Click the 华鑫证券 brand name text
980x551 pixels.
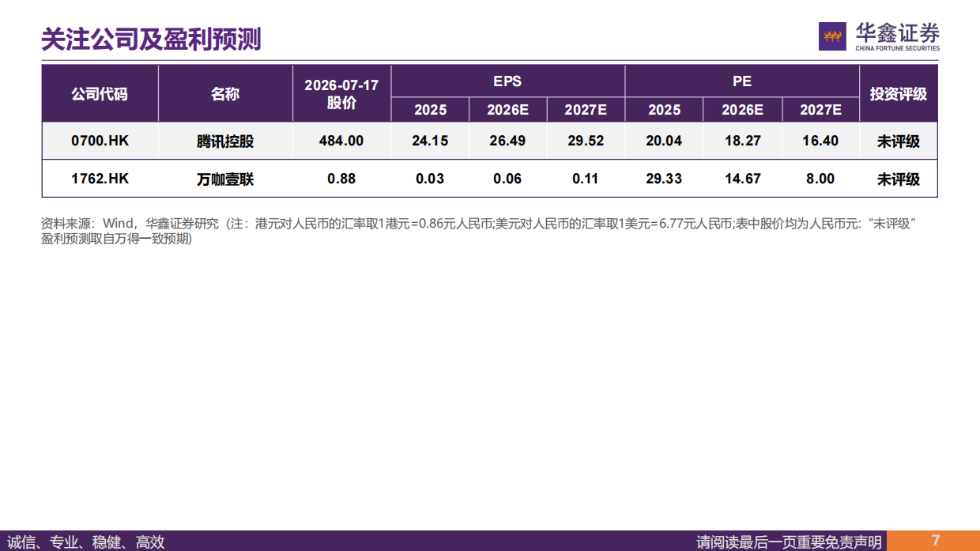[898, 33]
